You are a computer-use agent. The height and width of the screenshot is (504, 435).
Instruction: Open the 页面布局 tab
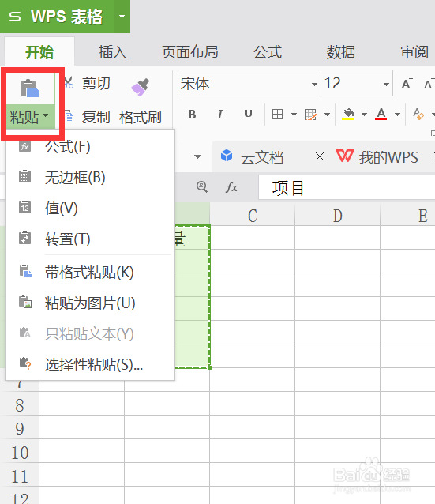click(x=190, y=52)
